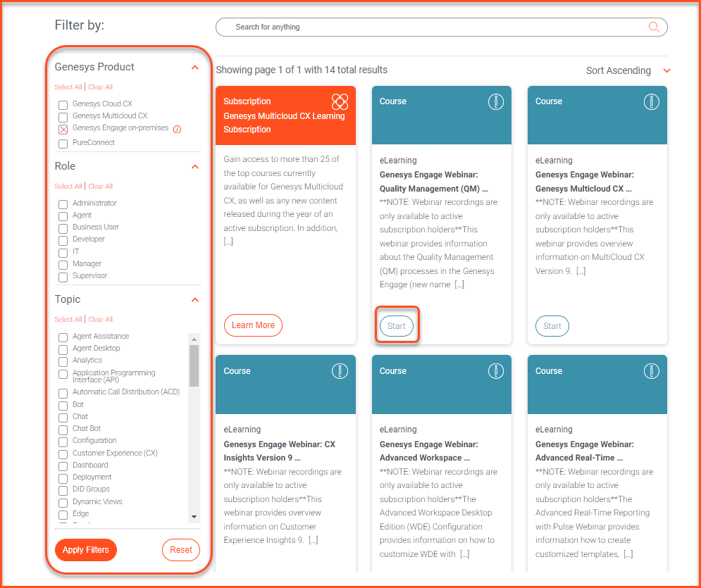Click the Topic list scroll up arrow
The height and width of the screenshot is (588, 701).
[194, 339]
